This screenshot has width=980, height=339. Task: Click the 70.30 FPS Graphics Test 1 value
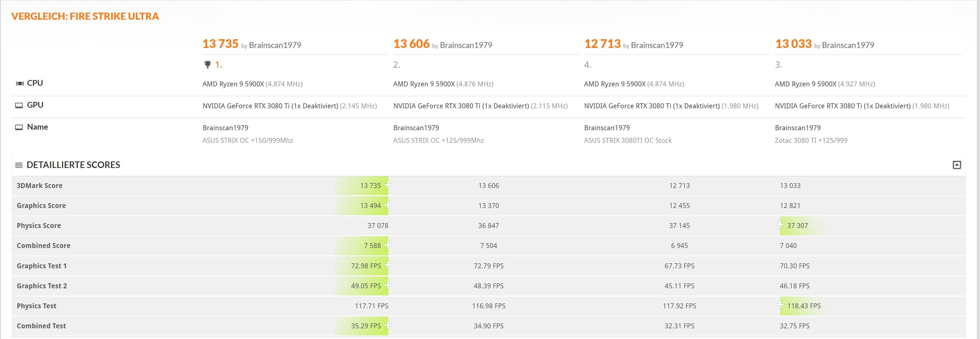pyautogui.click(x=795, y=266)
